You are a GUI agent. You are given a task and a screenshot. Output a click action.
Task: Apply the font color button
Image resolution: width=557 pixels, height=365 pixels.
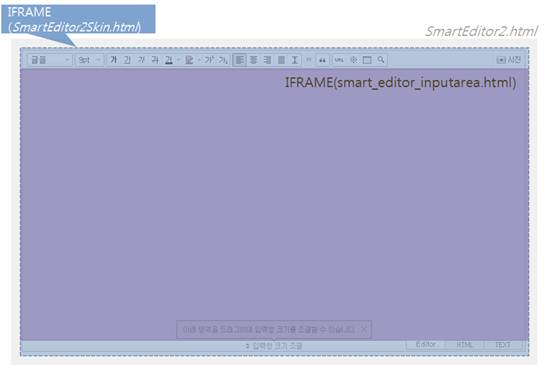pos(169,60)
